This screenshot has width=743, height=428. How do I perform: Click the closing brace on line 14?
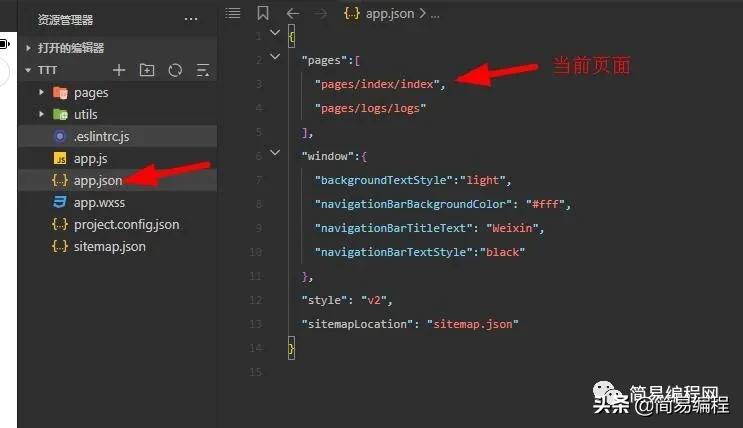click(x=291, y=348)
